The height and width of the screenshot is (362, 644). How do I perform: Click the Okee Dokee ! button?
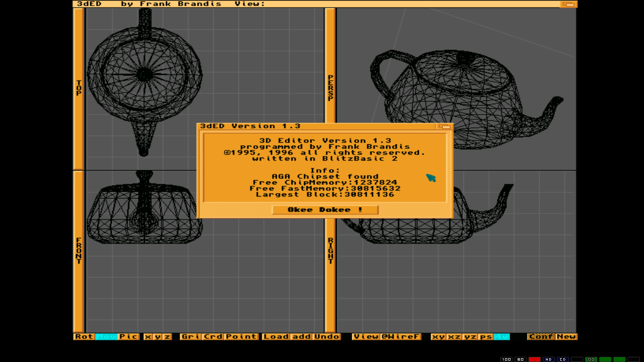point(325,210)
